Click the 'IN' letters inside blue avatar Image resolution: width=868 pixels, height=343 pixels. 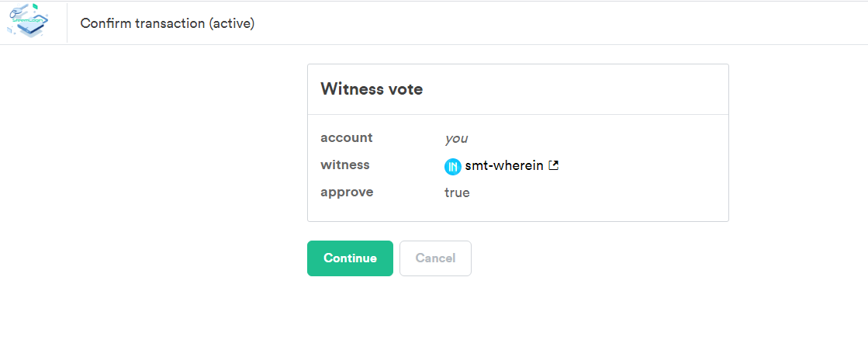(x=453, y=166)
